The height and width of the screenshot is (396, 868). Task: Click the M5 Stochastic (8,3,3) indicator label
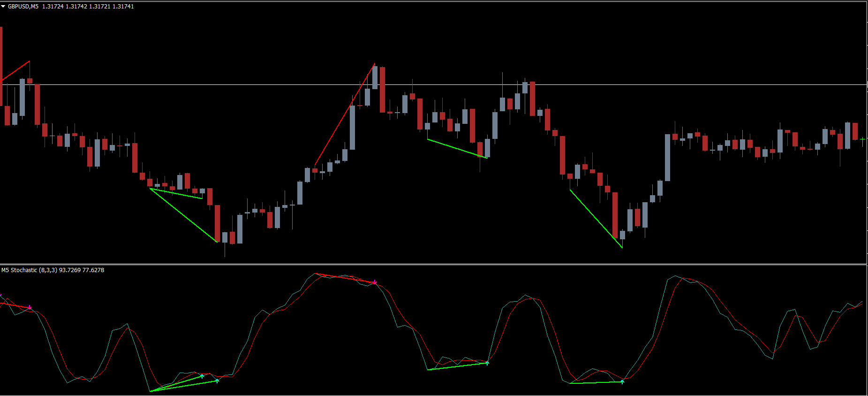click(29, 270)
